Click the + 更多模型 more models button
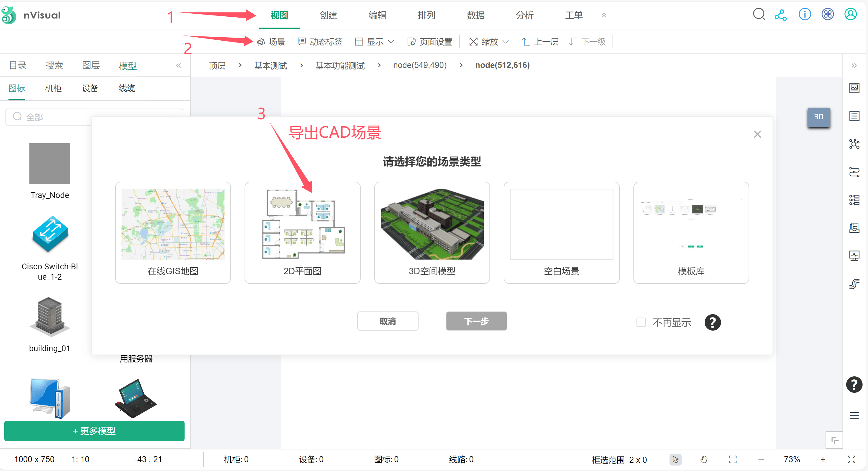Viewport: 868px width, 471px height. pyautogui.click(x=94, y=431)
